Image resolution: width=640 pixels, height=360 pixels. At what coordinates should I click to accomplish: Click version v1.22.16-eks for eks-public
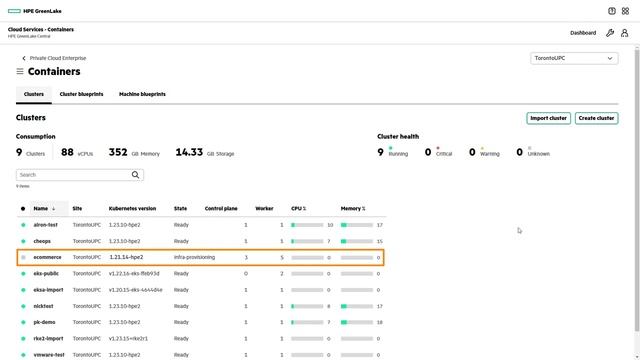tap(134, 274)
